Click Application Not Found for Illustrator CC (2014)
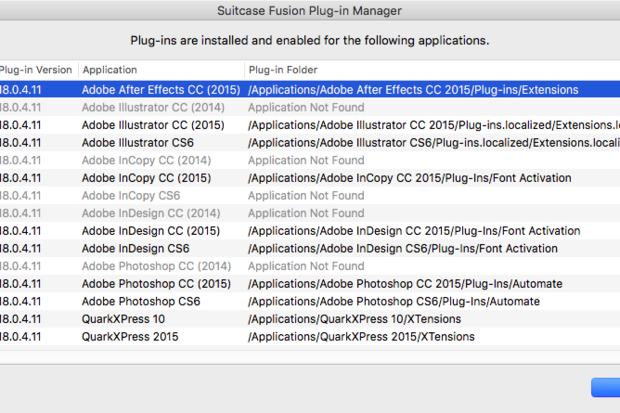This screenshot has width=620, height=413. (306, 108)
